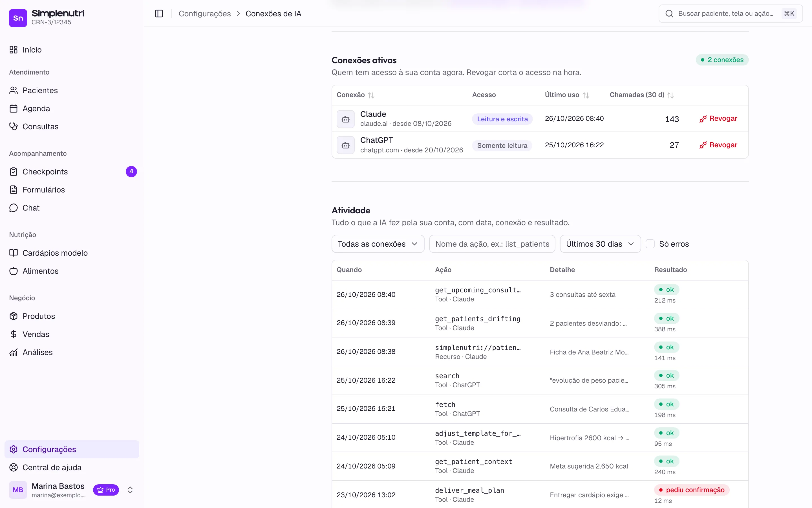Screen dimensions: 812x508
Task: Click the get_patients_drifting action row
Action: click(540, 323)
